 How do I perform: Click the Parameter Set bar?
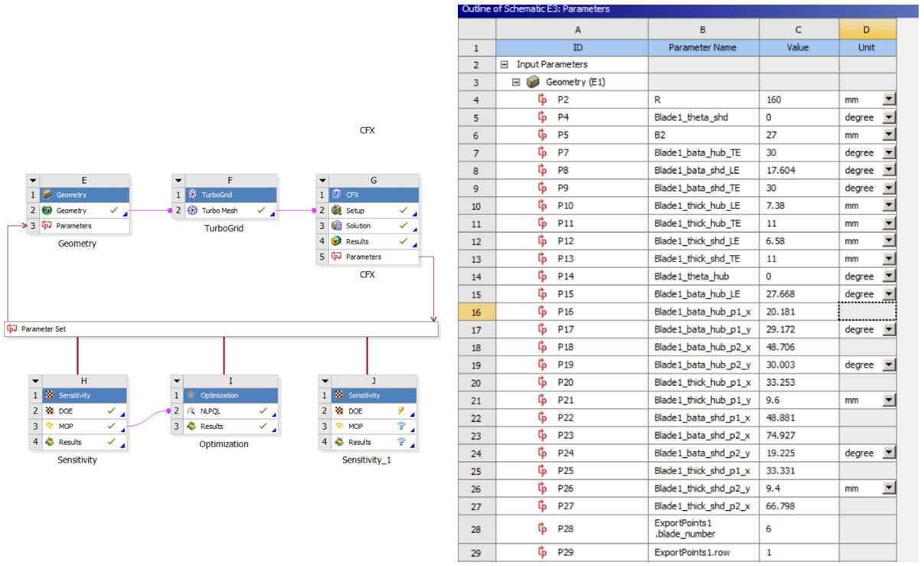(x=220, y=329)
